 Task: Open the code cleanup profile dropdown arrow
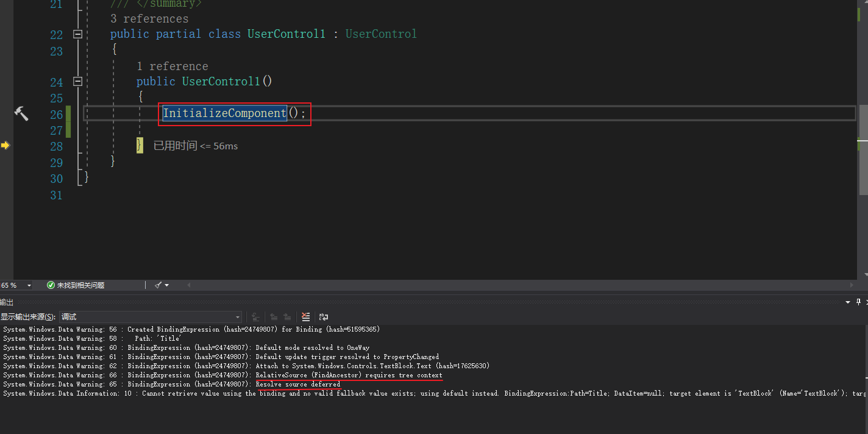pos(167,285)
